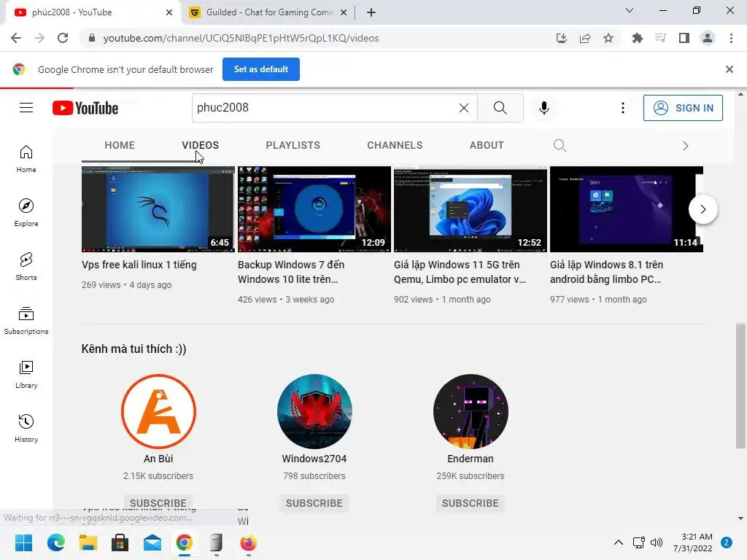Close the Guilded tab
The height and width of the screenshot is (560, 747).
pyautogui.click(x=344, y=12)
